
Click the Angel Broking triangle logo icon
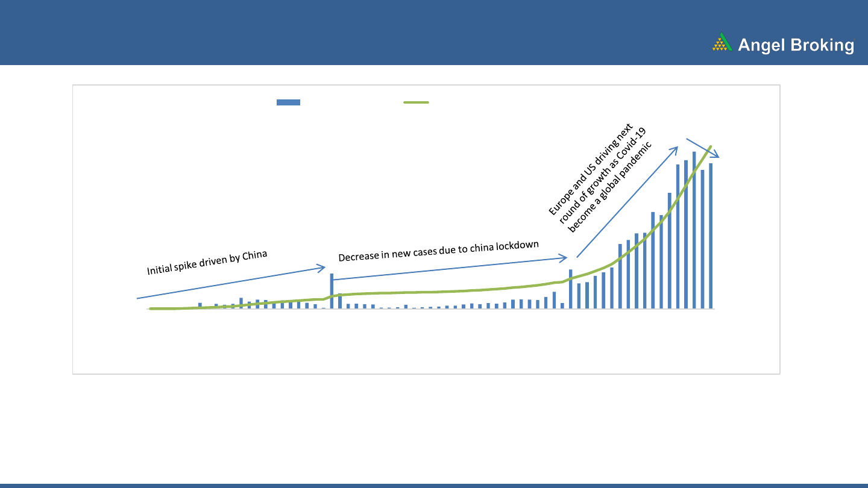tap(722, 43)
